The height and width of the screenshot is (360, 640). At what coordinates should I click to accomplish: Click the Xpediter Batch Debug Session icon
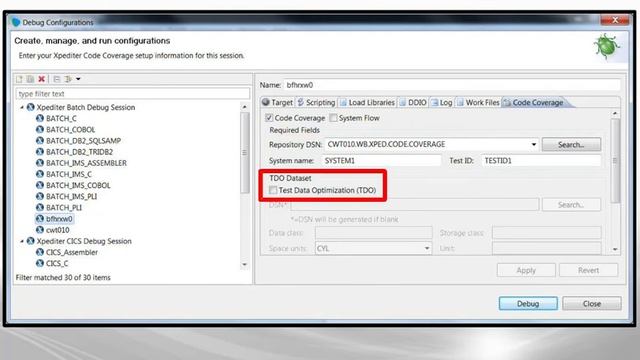pyautogui.click(x=31, y=107)
